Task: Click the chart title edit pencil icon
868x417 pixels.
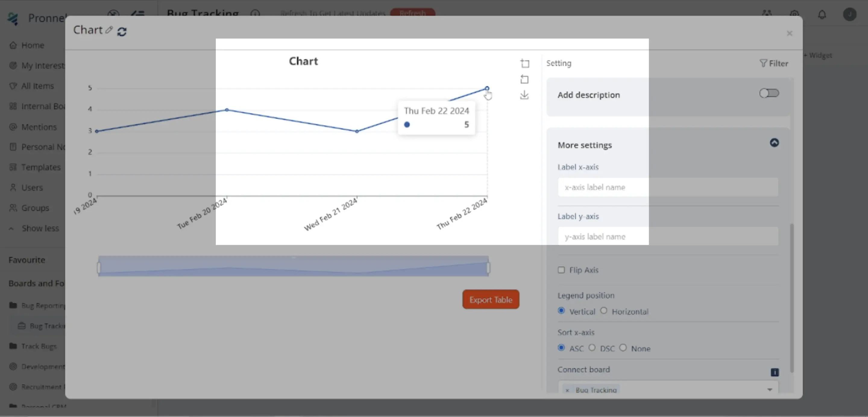Action: click(x=108, y=30)
